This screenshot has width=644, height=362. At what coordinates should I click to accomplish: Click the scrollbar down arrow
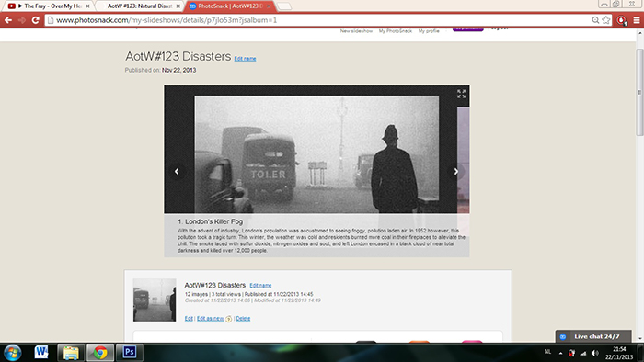pos(640,339)
